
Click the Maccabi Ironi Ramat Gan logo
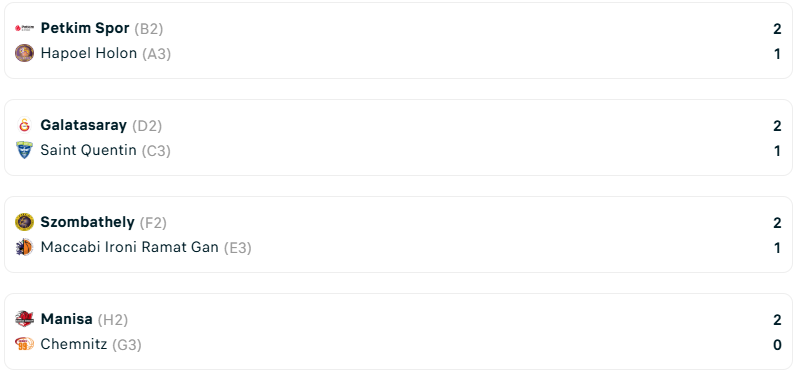pos(24,247)
